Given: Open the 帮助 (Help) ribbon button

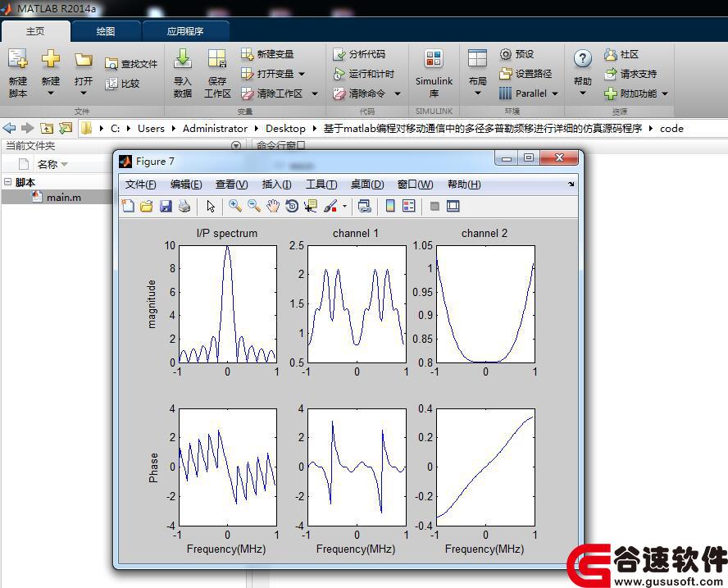Looking at the screenshot, I should [583, 73].
